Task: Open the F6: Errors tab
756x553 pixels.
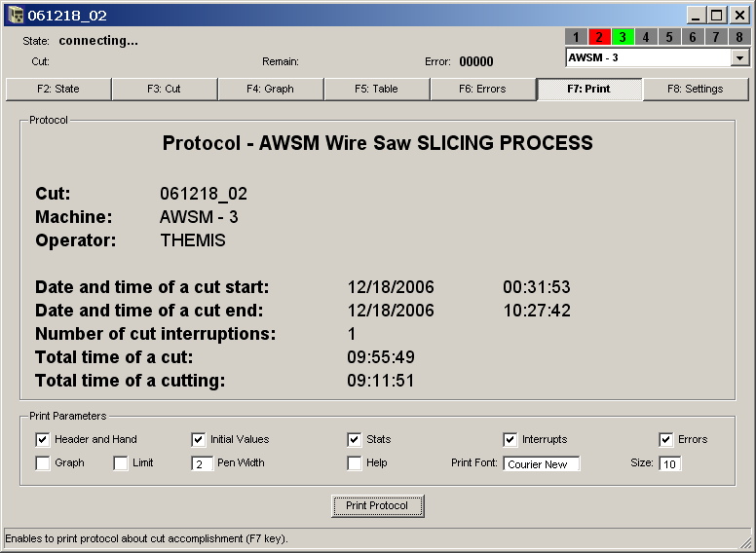Action: [x=483, y=89]
